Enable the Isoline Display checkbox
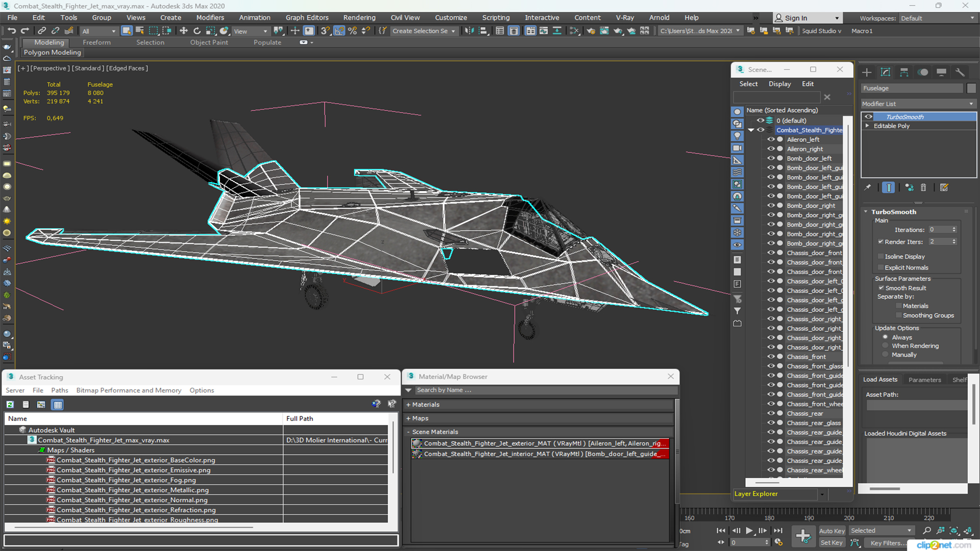The image size is (980, 551). [880, 257]
